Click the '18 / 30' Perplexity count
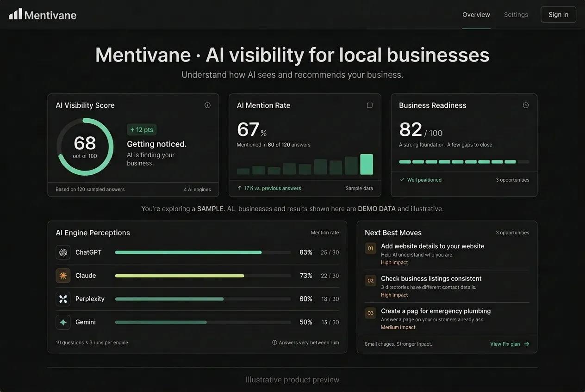 (x=330, y=299)
